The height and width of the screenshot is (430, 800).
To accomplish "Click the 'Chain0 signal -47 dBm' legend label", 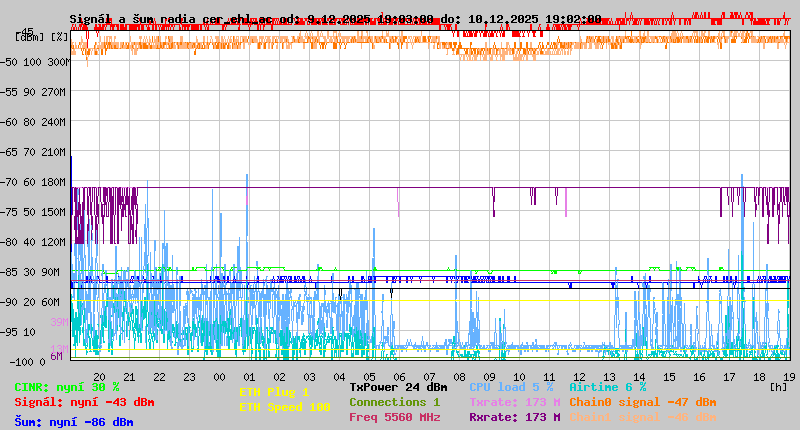I will 643,402.
